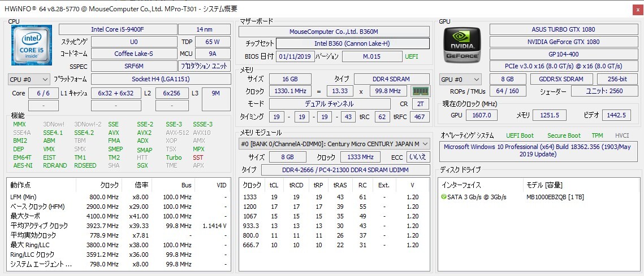Click the NVIDIA GeForce logo
644x276 pixels.
point(462,44)
